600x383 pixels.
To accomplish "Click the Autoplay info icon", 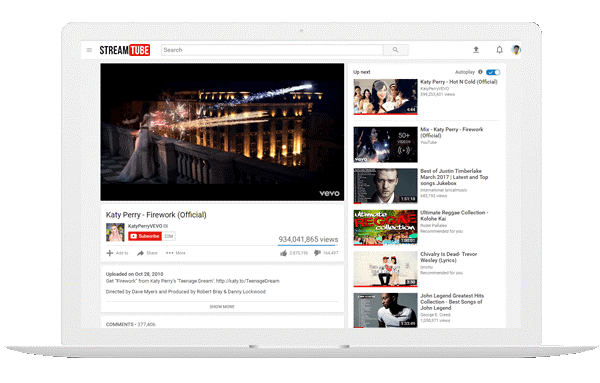I will [x=480, y=72].
